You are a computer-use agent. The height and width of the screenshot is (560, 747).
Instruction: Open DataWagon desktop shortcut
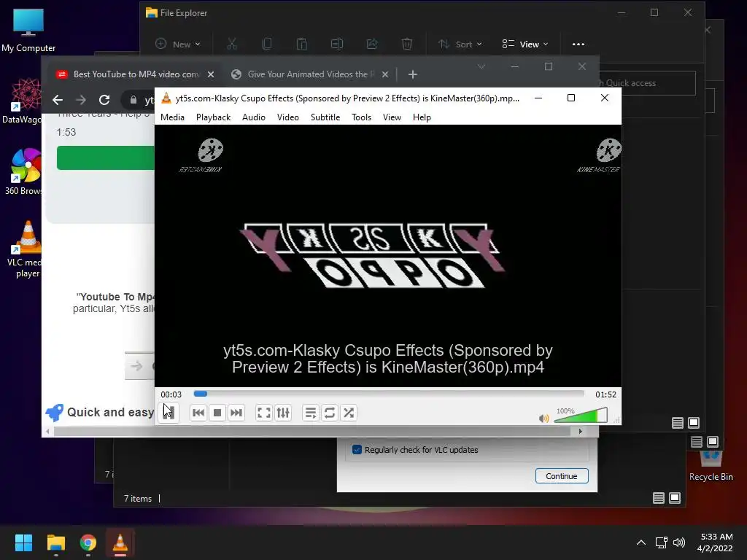(22, 101)
